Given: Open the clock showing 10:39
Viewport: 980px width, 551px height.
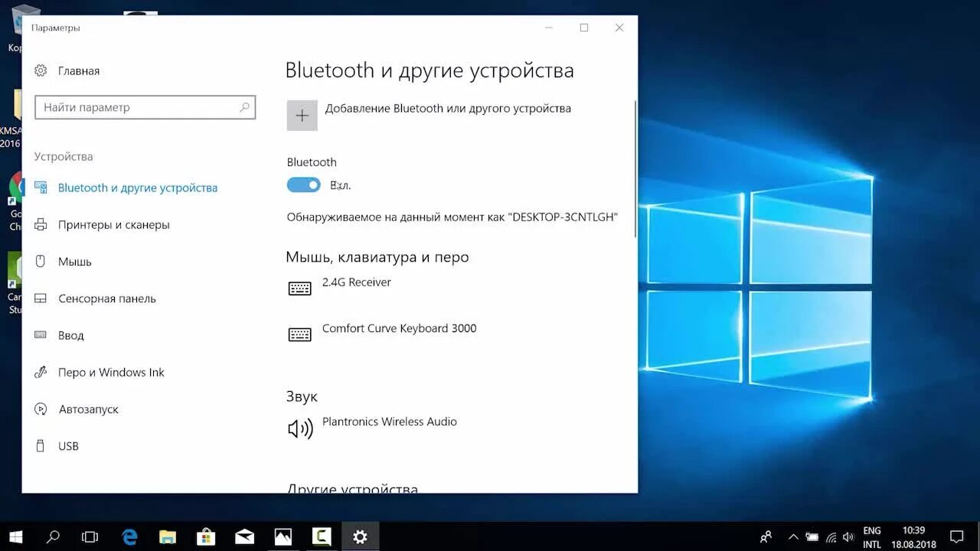Looking at the screenshot, I should click(x=913, y=537).
